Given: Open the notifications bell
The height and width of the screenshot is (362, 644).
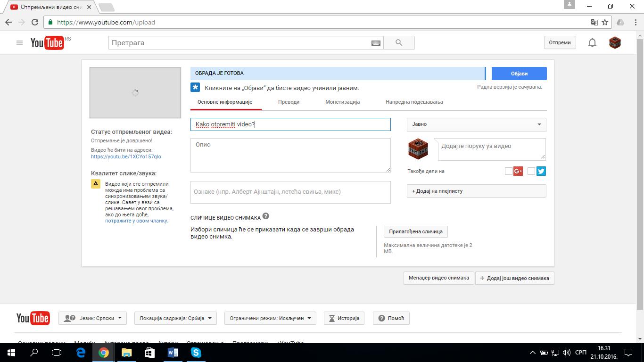Looking at the screenshot, I should tap(592, 42).
